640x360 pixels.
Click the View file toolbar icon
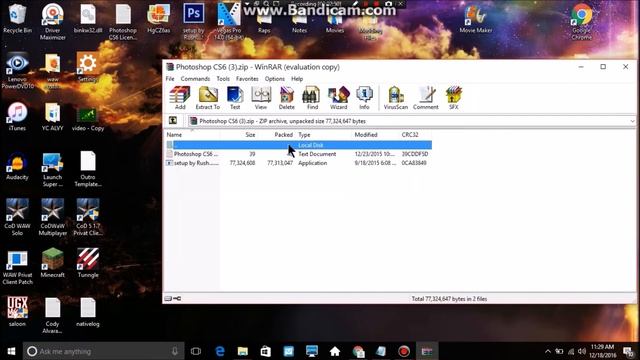point(261,98)
